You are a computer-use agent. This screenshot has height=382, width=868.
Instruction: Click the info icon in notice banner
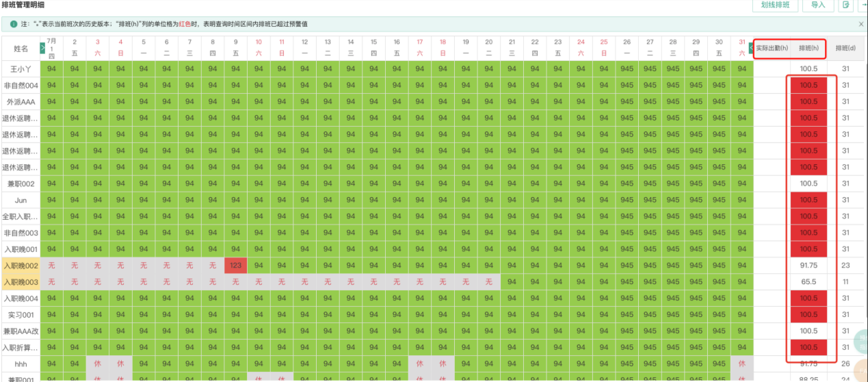14,24
